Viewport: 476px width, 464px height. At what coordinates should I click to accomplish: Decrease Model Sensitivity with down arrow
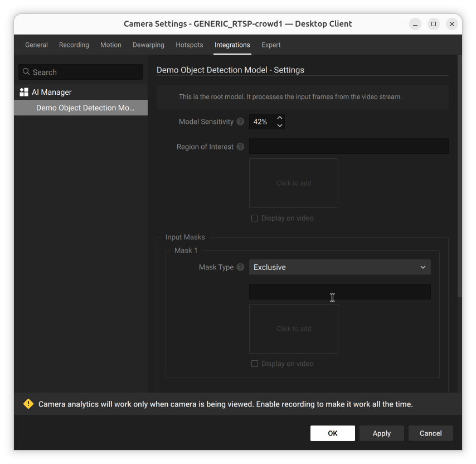point(280,125)
